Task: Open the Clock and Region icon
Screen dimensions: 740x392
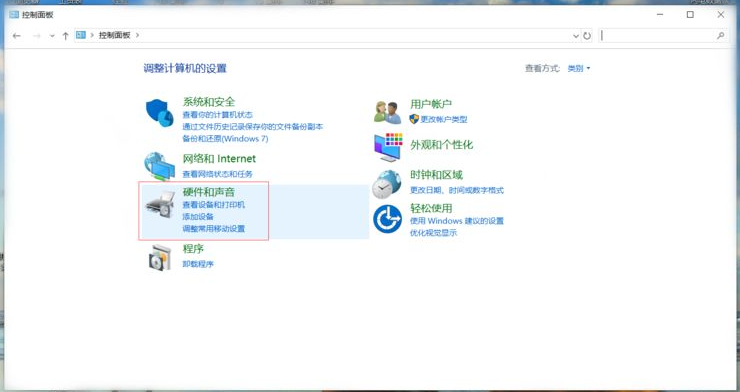Action: (387, 184)
